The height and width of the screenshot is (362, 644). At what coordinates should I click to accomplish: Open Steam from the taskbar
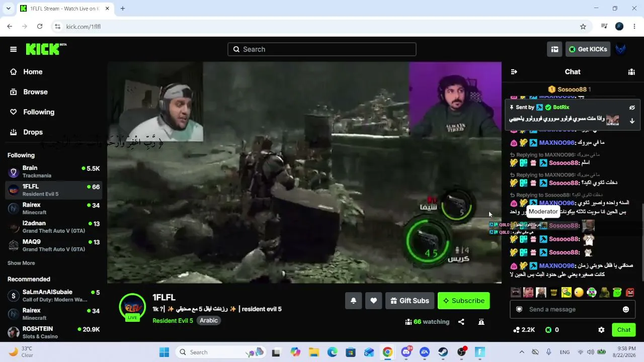point(443,352)
